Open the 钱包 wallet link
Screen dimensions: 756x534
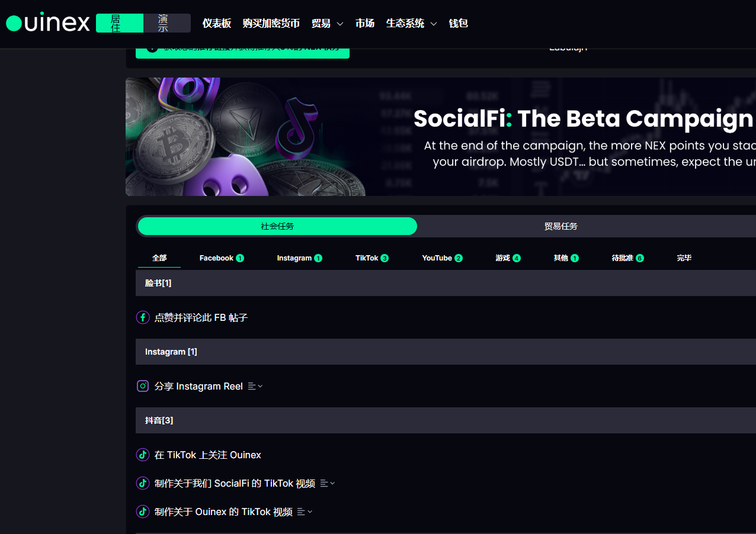(x=458, y=24)
